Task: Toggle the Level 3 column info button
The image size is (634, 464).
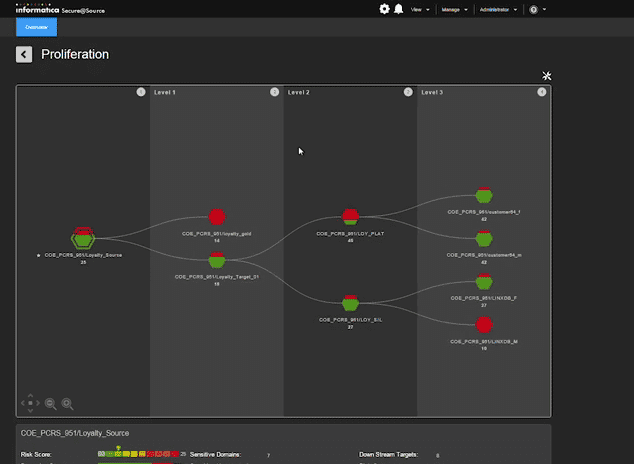Action: (x=542, y=92)
